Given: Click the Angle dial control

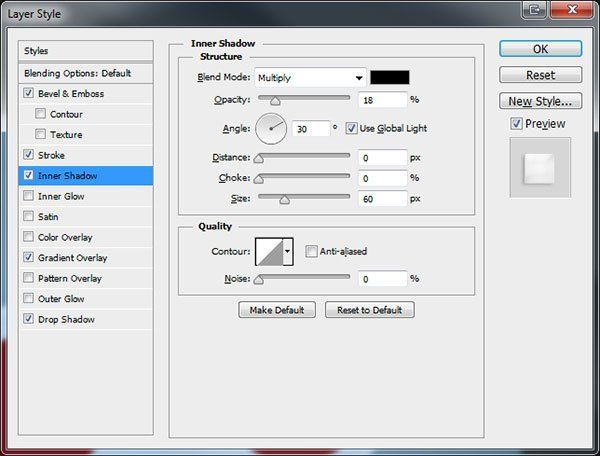Looking at the screenshot, I should [271, 129].
